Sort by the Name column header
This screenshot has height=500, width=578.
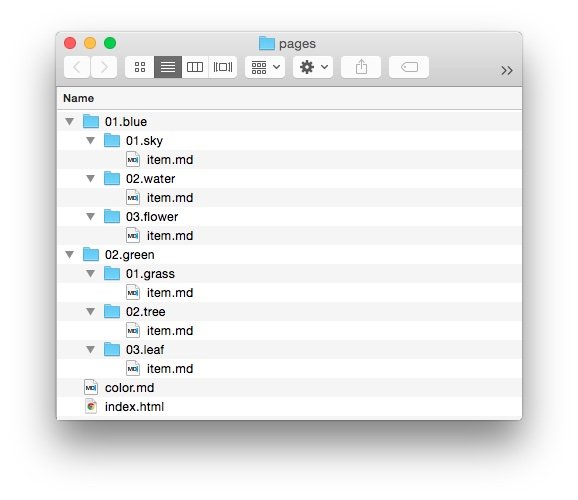tap(79, 98)
